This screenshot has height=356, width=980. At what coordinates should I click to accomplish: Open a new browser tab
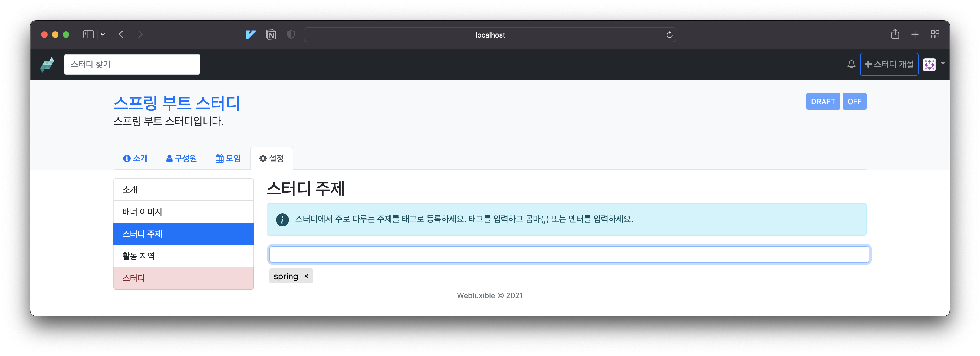point(915,34)
